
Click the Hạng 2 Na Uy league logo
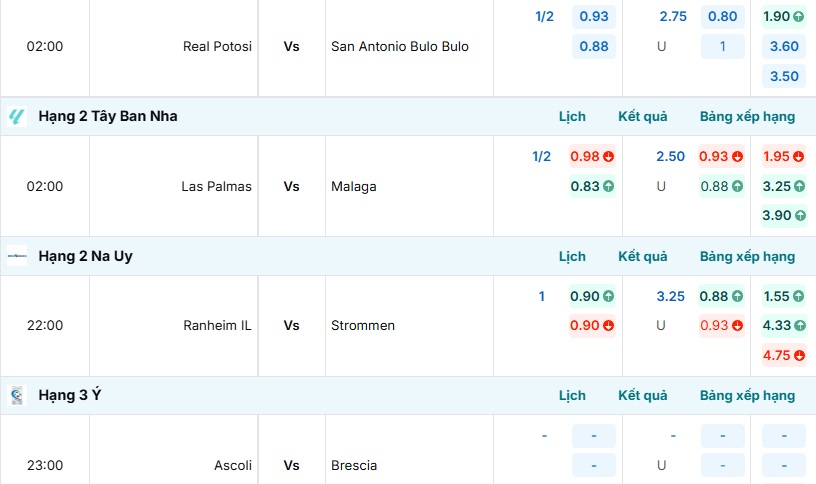click(x=17, y=256)
